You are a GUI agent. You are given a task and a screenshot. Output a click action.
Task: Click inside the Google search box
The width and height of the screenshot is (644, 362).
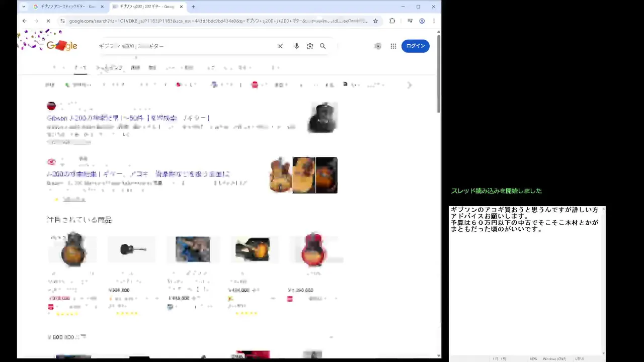(x=186, y=46)
